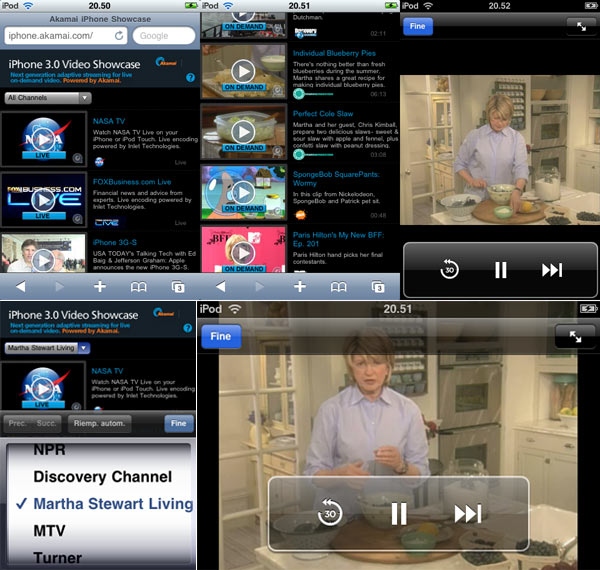Reload the iphone.akamai.com page
The width and height of the screenshot is (600, 570).
119,36
